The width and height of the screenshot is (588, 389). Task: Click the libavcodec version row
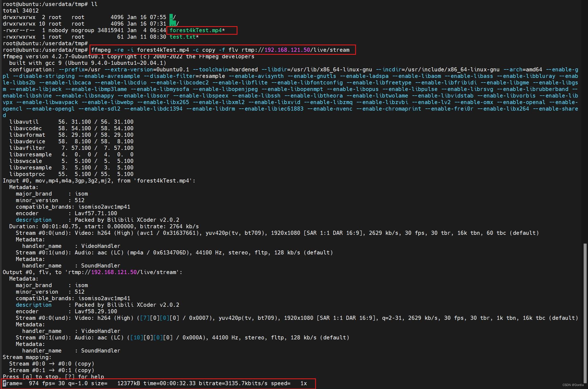tap(71, 128)
